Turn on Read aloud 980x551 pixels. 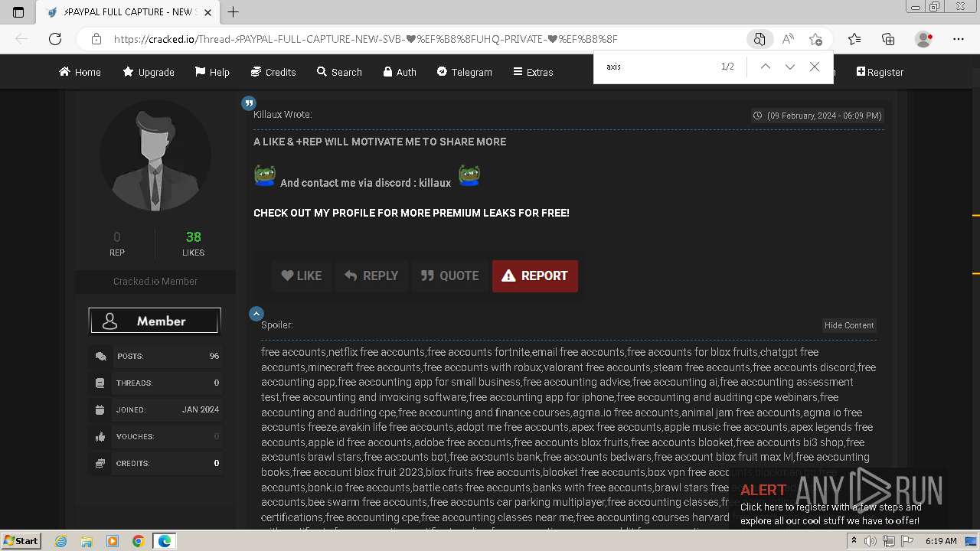click(788, 39)
